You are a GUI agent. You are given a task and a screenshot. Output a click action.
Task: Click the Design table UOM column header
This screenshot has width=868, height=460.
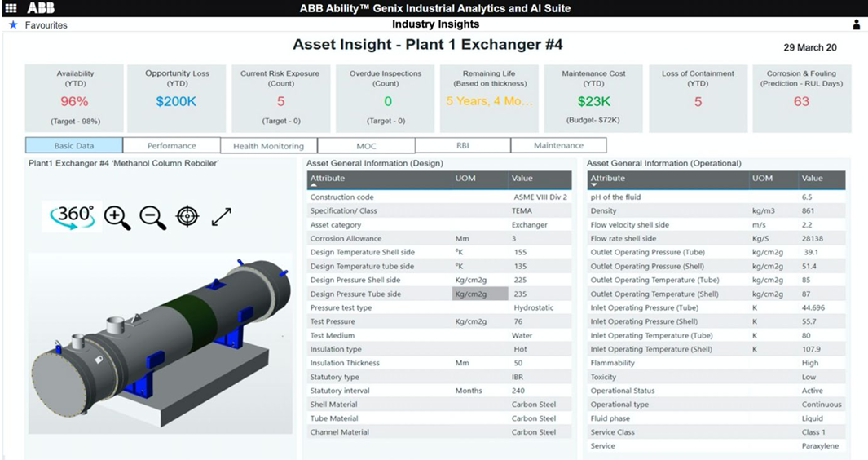(x=465, y=179)
